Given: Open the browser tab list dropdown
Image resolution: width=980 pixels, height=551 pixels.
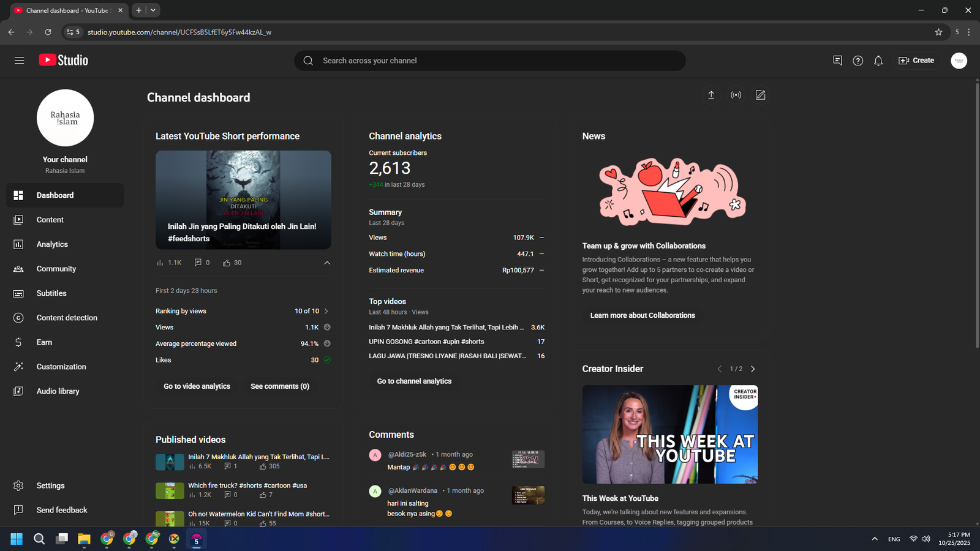Looking at the screenshot, I should tap(153, 10).
